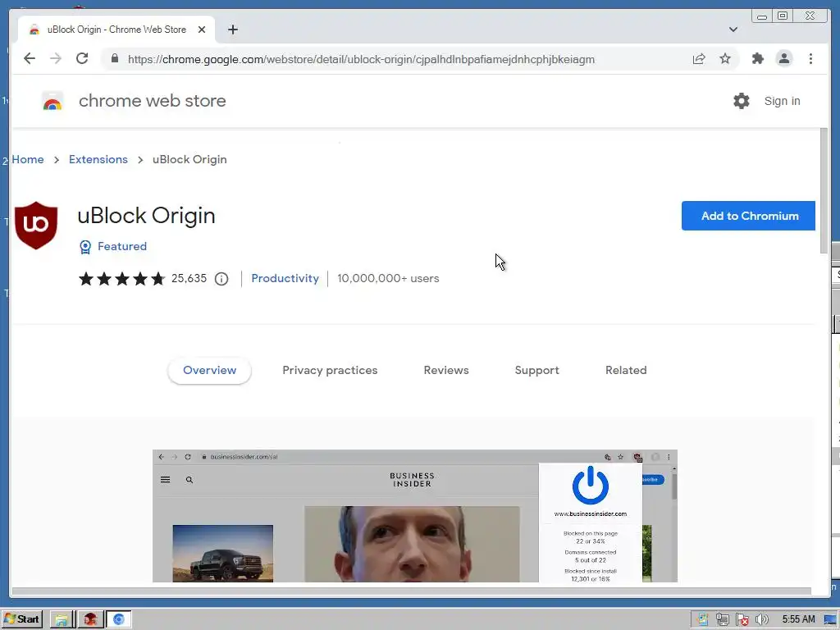
Task: Click the red X security tray icon
Action: tap(742, 620)
